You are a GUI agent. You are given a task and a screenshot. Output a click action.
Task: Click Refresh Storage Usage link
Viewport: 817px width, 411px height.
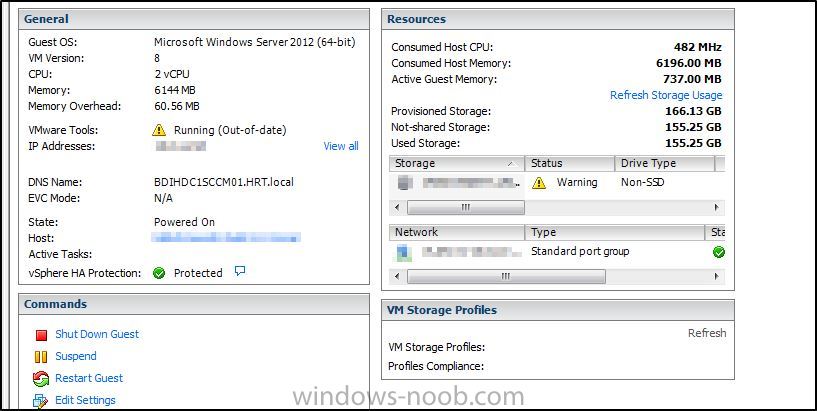(666, 95)
